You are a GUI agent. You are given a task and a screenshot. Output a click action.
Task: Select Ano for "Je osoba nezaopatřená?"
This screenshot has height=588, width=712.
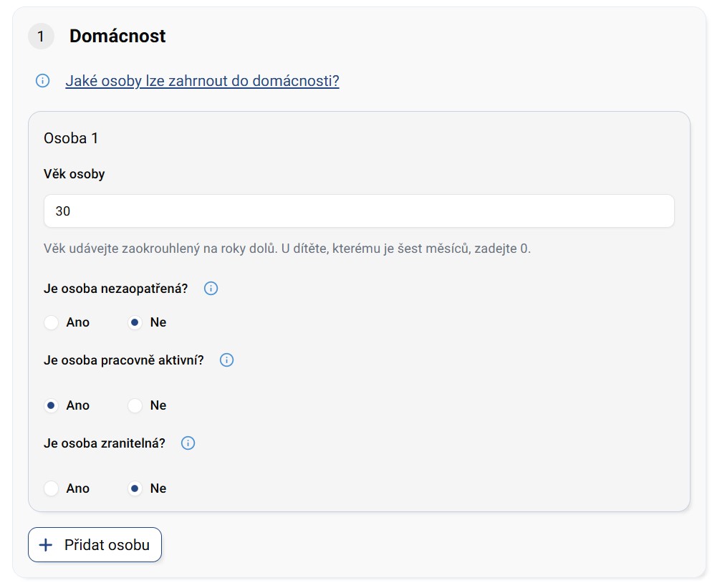[x=52, y=322]
